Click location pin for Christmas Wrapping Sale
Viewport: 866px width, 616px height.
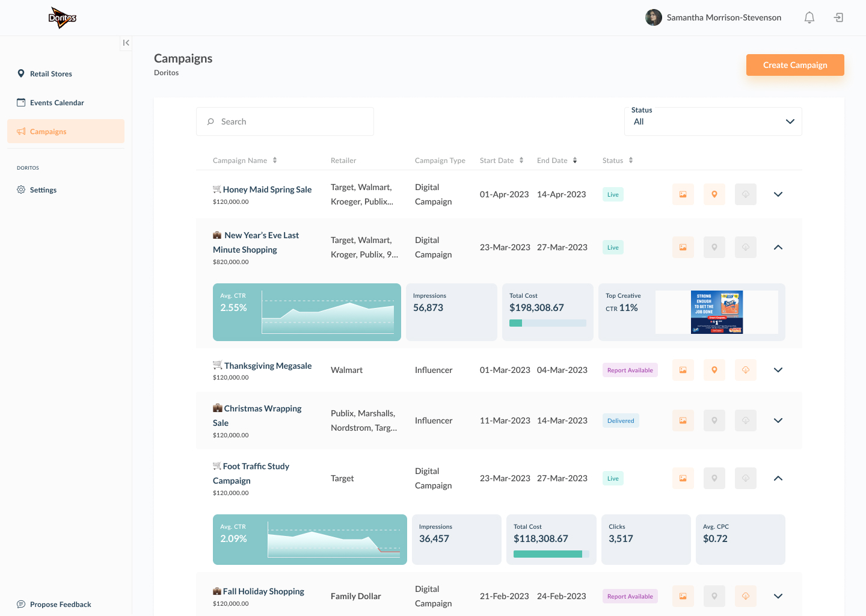point(714,420)
